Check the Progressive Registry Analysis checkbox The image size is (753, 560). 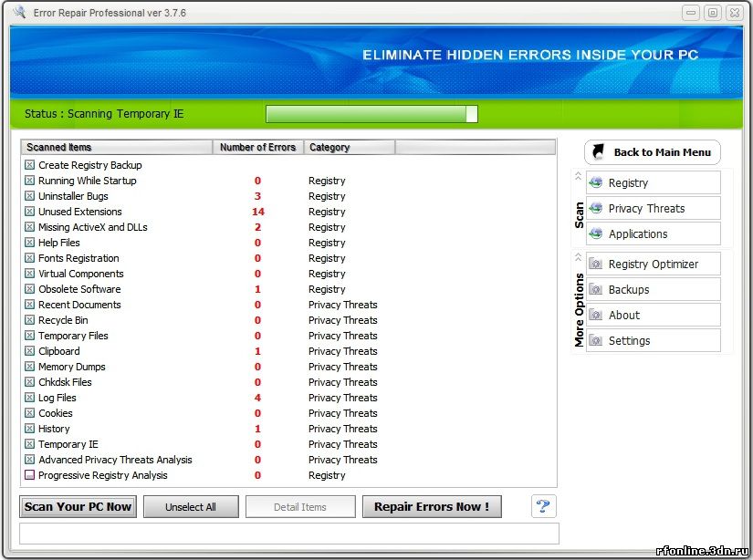30,475
